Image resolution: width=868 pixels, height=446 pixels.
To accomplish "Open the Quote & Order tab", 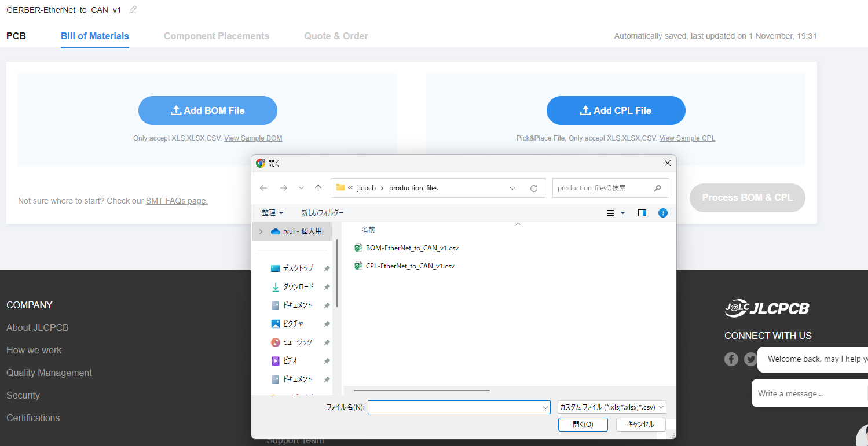I will (336, 36).
